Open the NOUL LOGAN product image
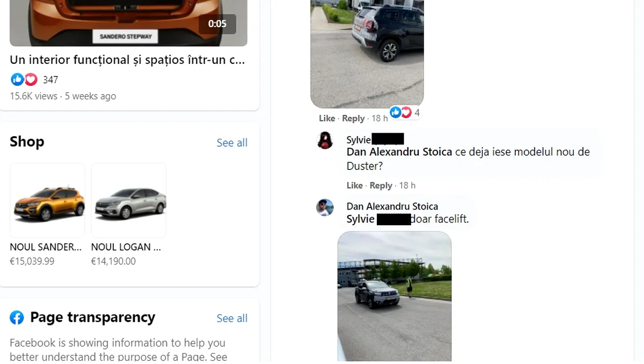 coord(128,201)
